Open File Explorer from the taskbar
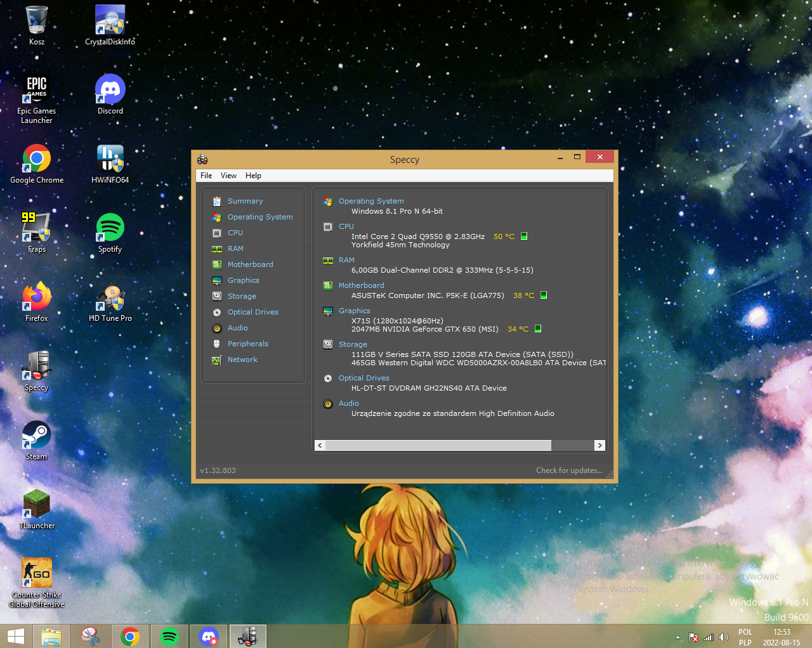The image size is (812, 648). click(51, 637)
